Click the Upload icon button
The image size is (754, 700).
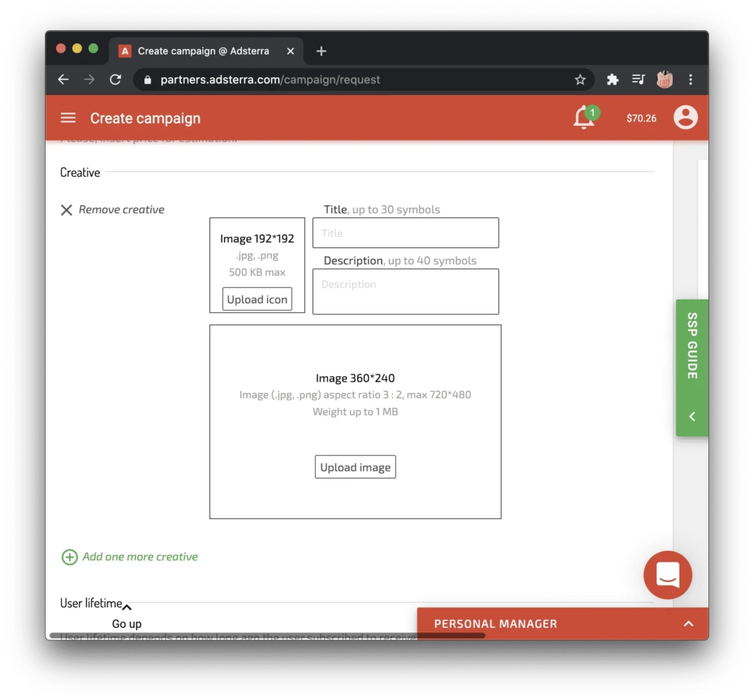[x=257, y=299]
